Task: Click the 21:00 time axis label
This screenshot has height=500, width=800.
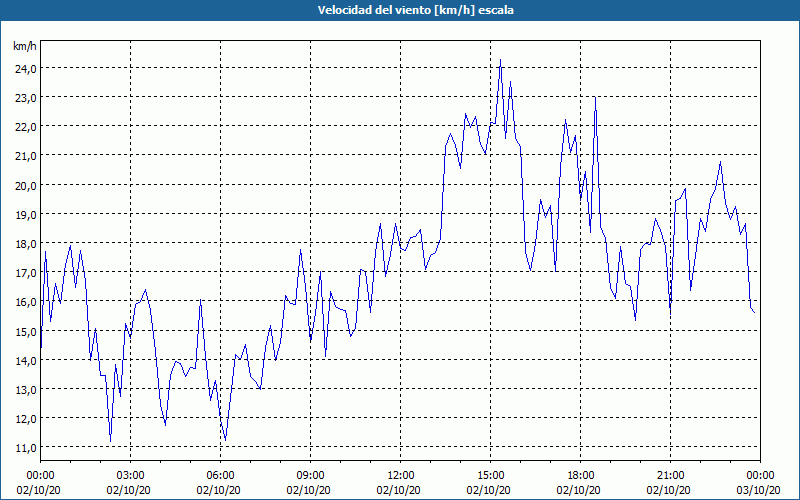Action: tap(670, 476)
